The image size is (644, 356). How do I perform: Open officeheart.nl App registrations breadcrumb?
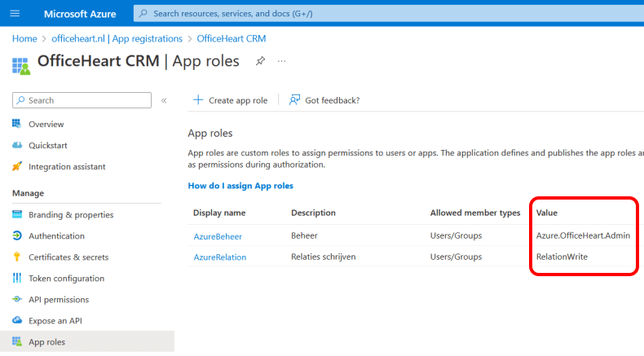click(x=117, y=38)
